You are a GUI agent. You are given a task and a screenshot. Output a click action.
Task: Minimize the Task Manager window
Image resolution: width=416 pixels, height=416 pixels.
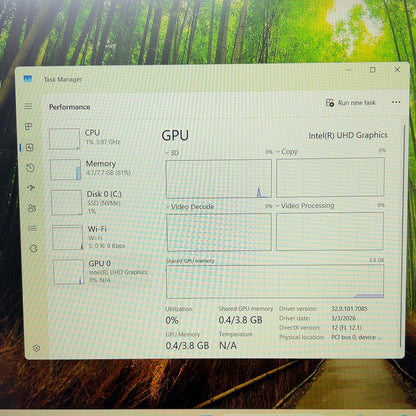(349, 70)
